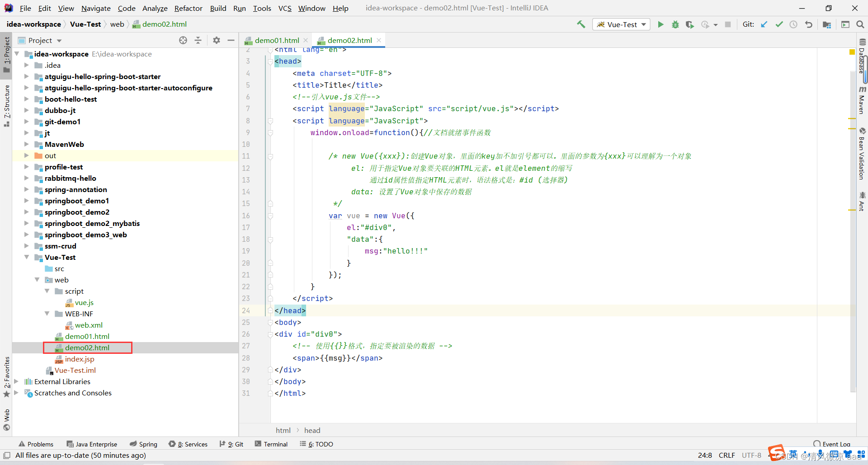Image resolution: width=868 pixels, height=465 pixels.
Task: Run the Vue-Test configuration
Action: [660, 24]
